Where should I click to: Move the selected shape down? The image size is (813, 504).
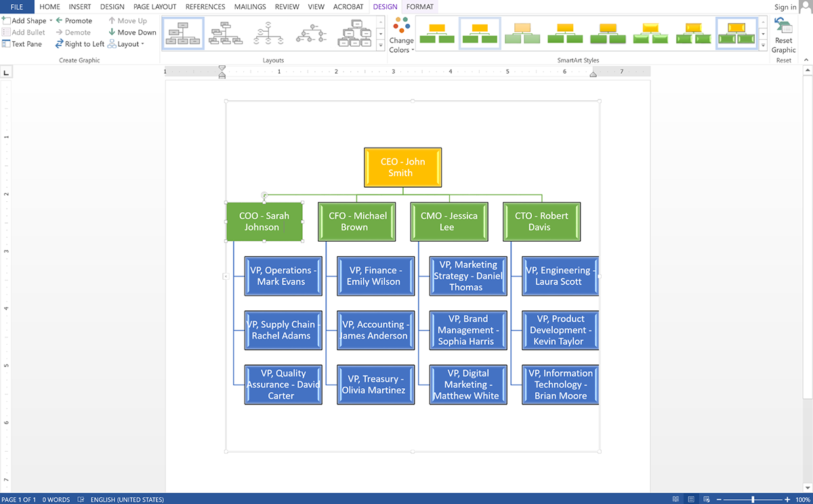pyautogui.click(x=132, y=33)
